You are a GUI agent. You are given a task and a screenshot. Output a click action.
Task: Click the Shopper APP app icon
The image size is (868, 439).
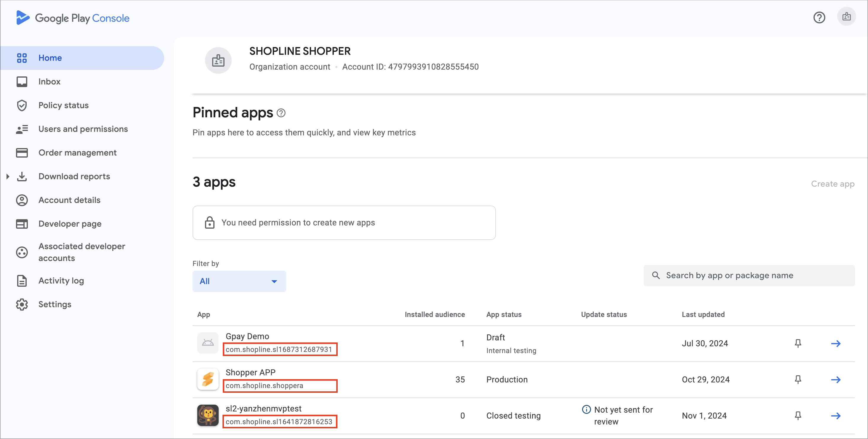coord(208,379)
